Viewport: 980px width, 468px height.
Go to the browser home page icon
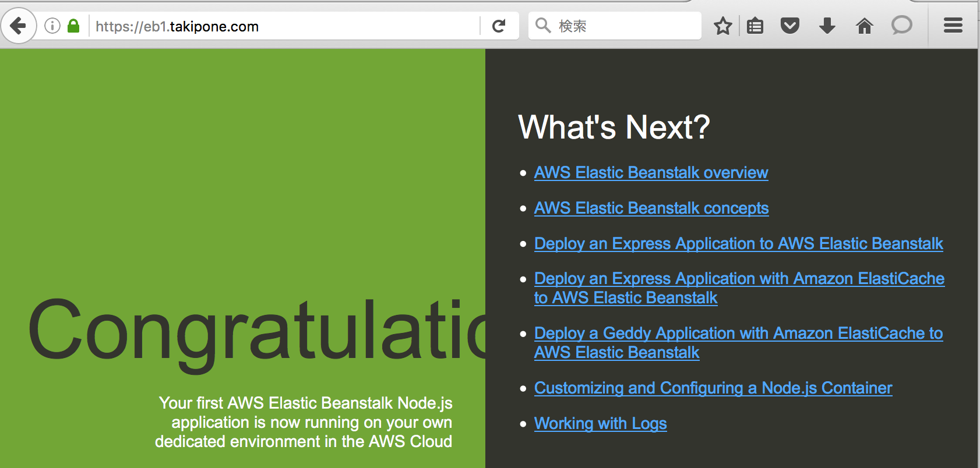point(865,26)
